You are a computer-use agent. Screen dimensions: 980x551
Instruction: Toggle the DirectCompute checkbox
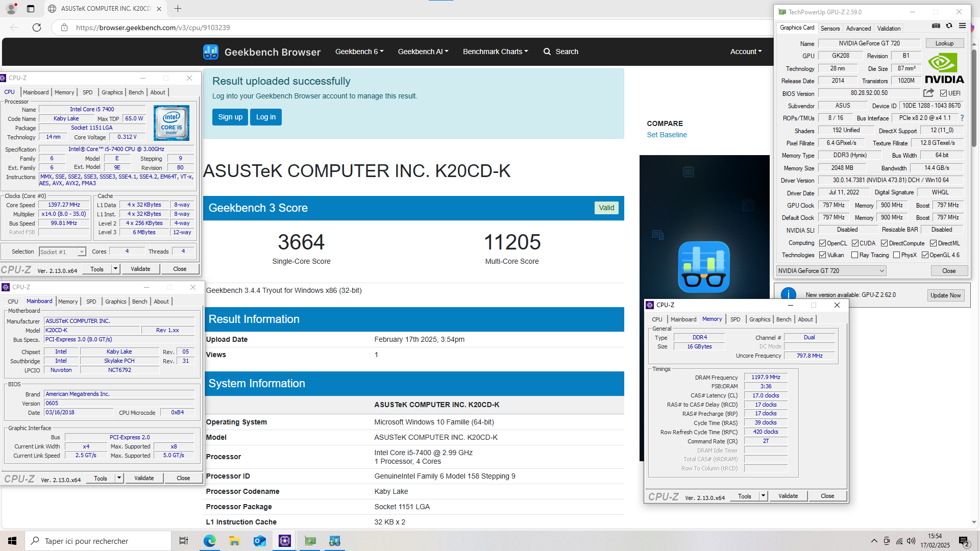pyautogui.click(x=884, y=243)
